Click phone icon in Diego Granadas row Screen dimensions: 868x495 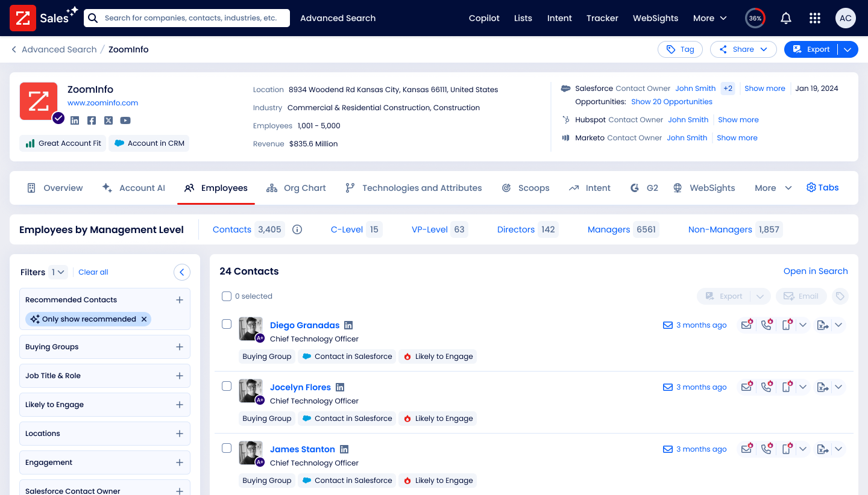pos(767,325)
